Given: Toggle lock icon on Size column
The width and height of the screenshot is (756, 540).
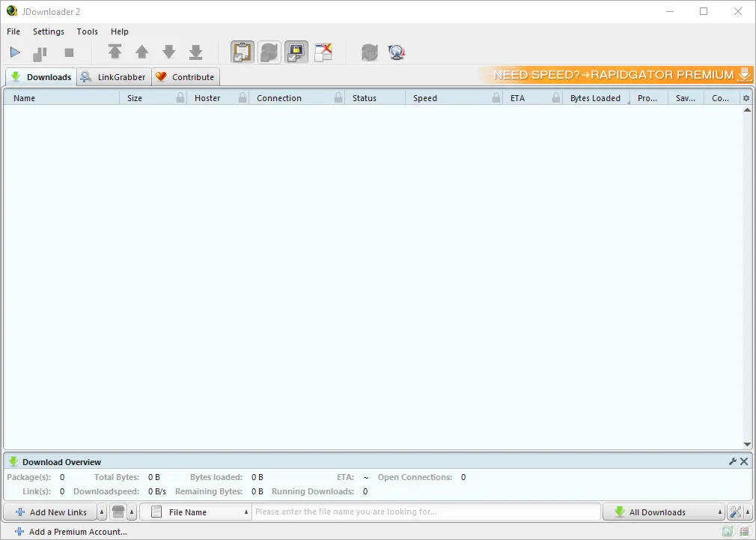Looking at the screenshot, I should 180,98.
